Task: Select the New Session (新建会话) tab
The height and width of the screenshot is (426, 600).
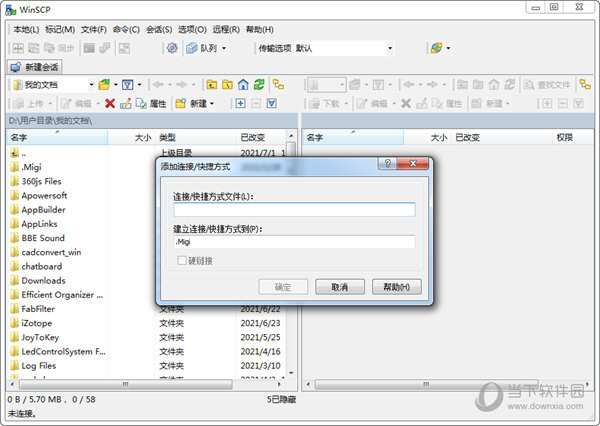Action: click(x=34, y=67)
